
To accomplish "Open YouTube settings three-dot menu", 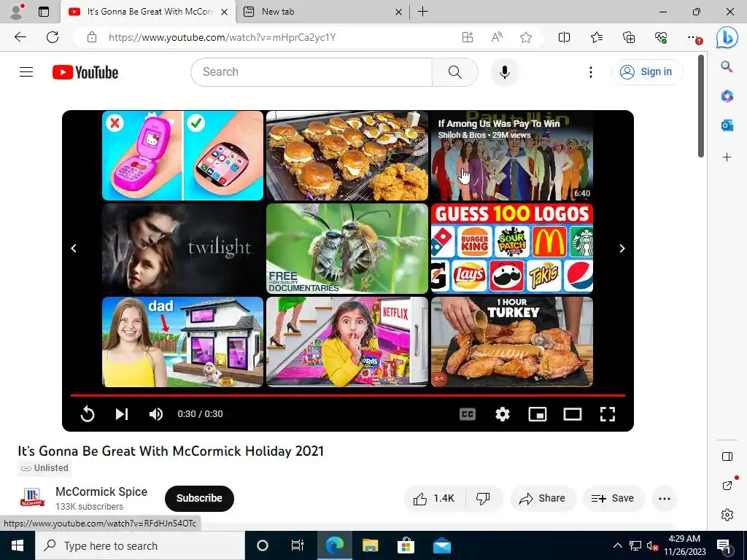I will 591,72.
